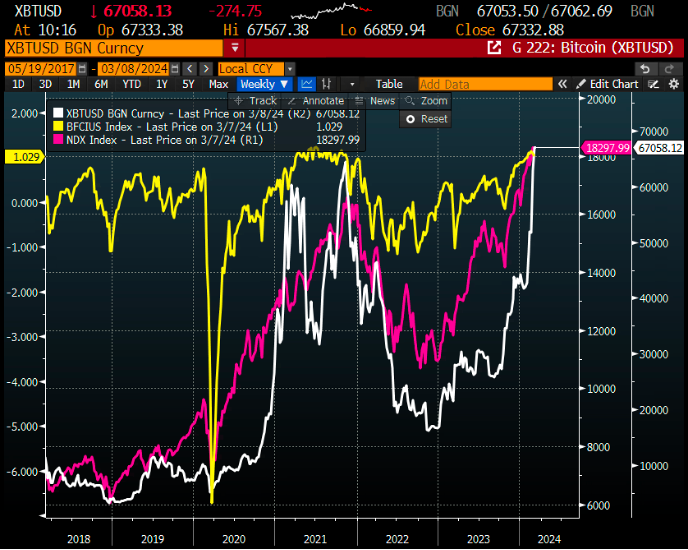Open the Local CCY dropdown arrow
Screen dimensions: 688x550
(x=290, y=69)
